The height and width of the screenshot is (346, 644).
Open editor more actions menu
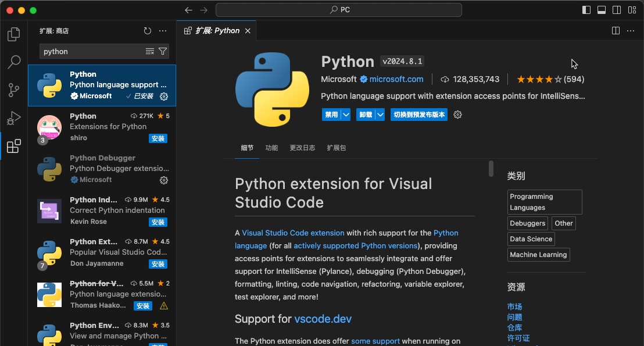pos(631,31)
